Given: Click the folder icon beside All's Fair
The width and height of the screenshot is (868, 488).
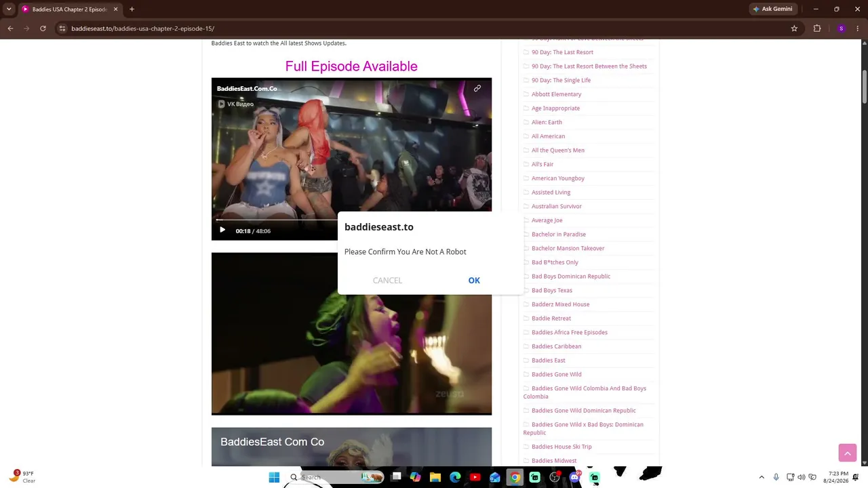Looking at the screenshot, I should (x=526, y=165).
